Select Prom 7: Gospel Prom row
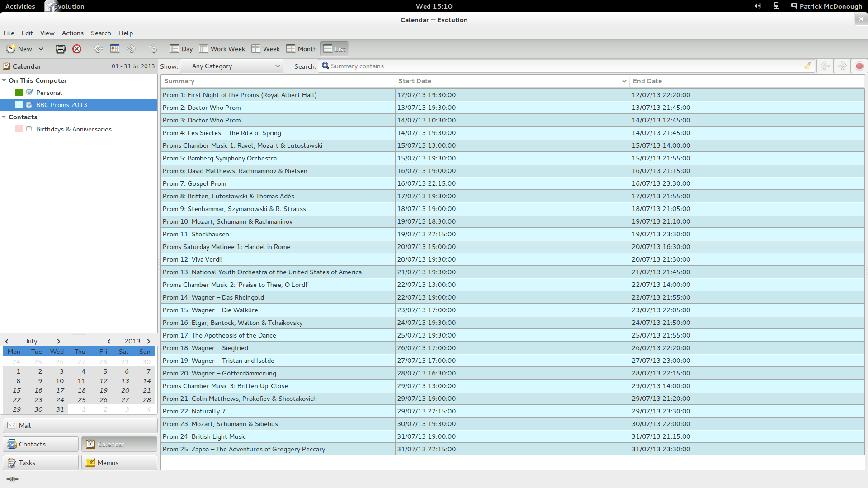Viewport: 868px width, 488px height. click(x=513, y=183)
